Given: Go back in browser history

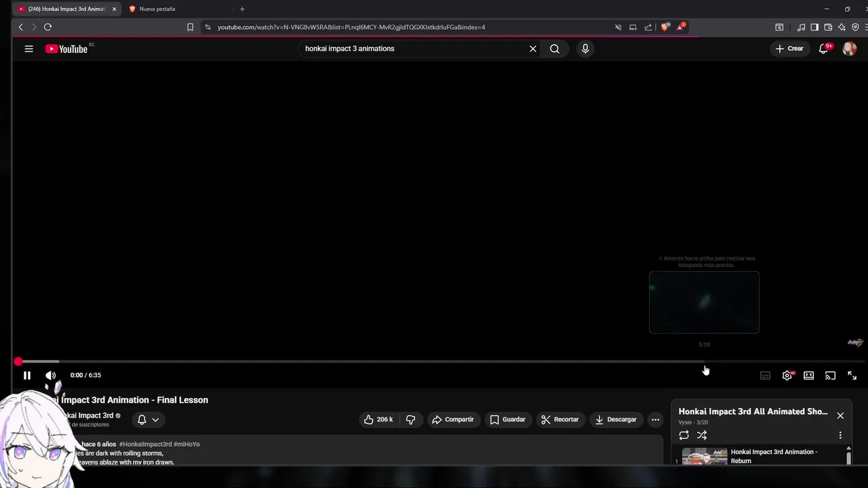Looking at the screenshot, I should pyautogui.click(x=21, y=27).
